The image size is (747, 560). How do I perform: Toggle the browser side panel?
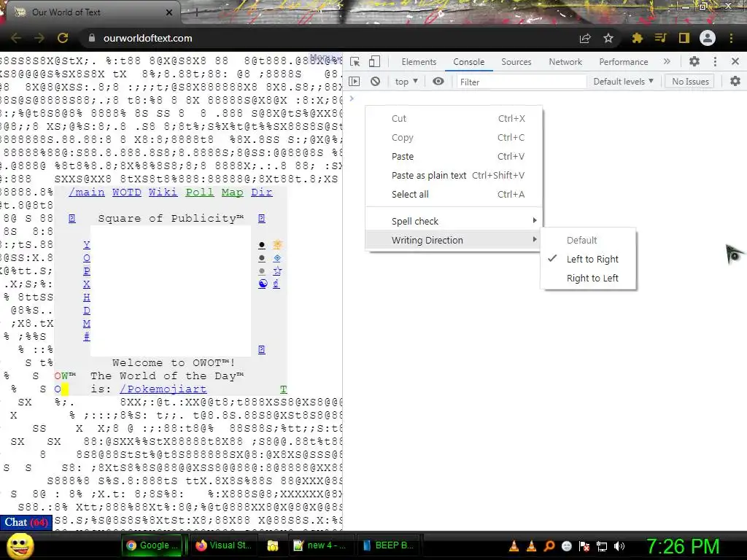coord(684,38)
